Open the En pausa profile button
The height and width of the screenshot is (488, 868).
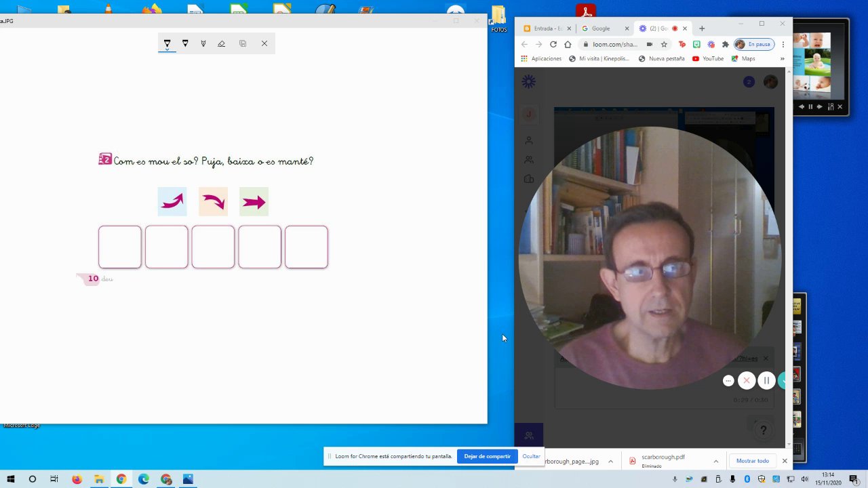[753, 44]
